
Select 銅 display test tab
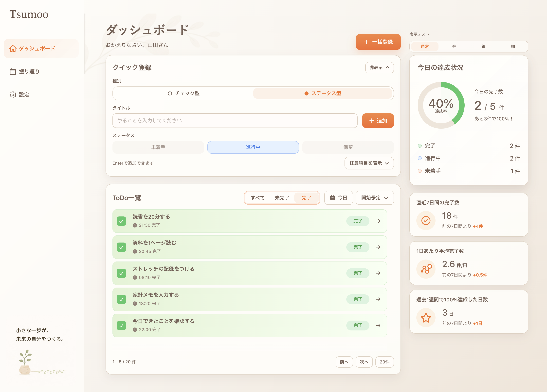(x=513, y=47)
